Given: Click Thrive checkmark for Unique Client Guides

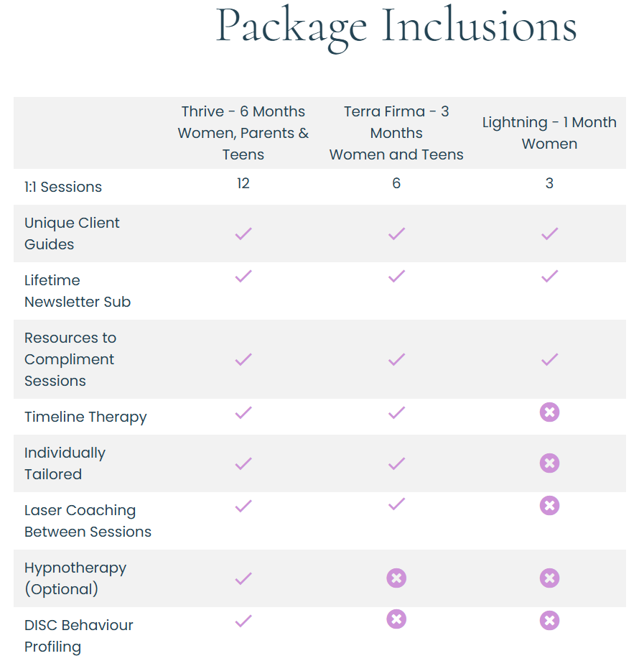Looking at the screenshot, I should pos(243,234).
